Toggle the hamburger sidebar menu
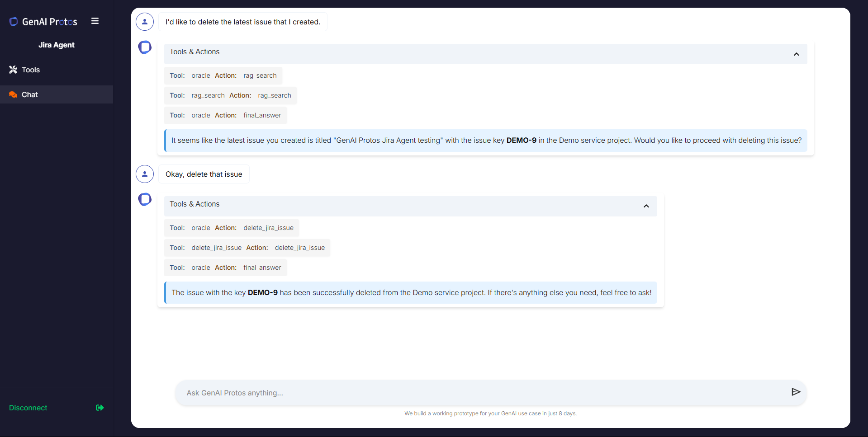868x437 pixels. coord(95,21)
